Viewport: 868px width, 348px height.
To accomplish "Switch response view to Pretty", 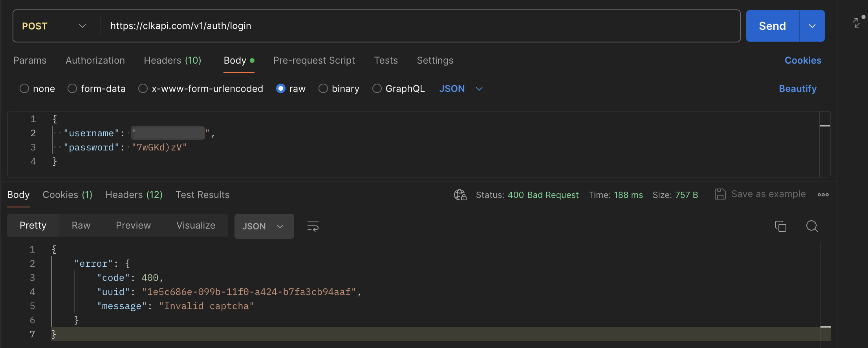I will pyautogui.click(x=33, y=225).
